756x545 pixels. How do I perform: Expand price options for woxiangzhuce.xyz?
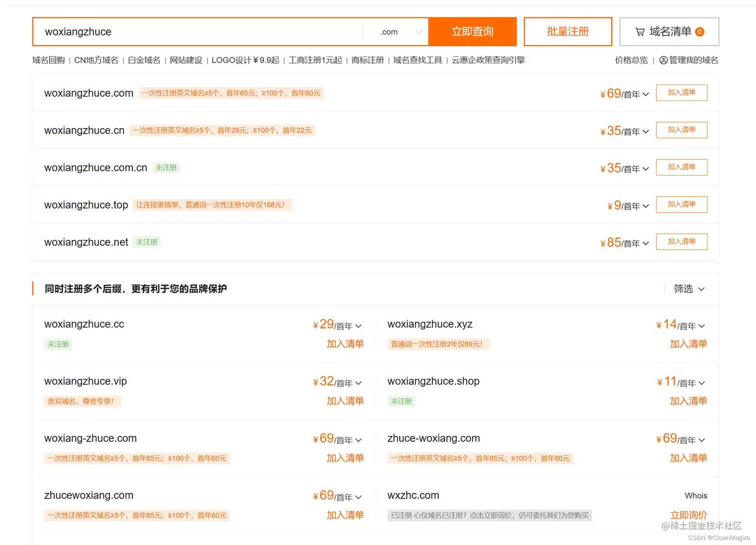(701, 326)
